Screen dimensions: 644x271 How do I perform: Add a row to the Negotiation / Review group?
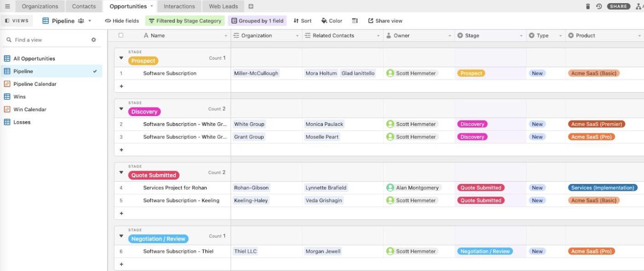[121, 264]
